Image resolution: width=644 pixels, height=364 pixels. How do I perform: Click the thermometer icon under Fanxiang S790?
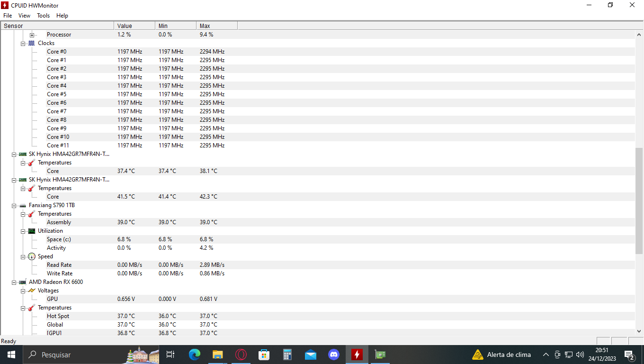pyautogui.click(x=32, y=214)
